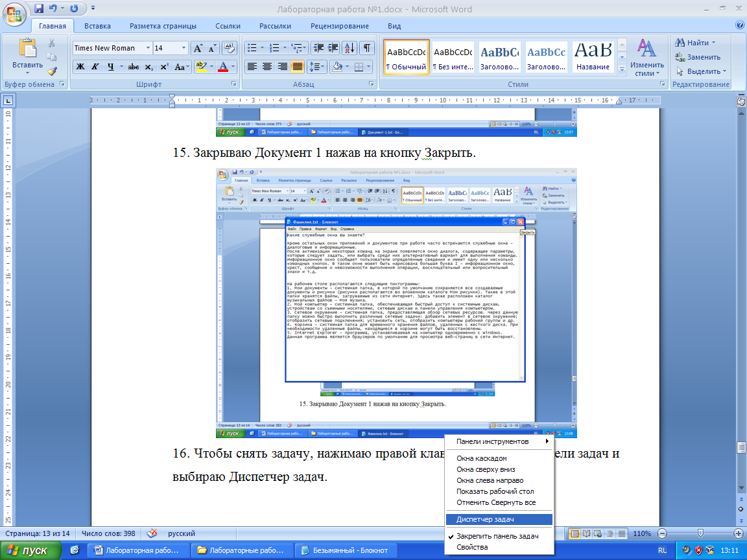Image resolution: width=747 pixels, height=560 pixels.
Task: Zoom out with minus button
Action: pyautogui.click(x=662, y=534)
